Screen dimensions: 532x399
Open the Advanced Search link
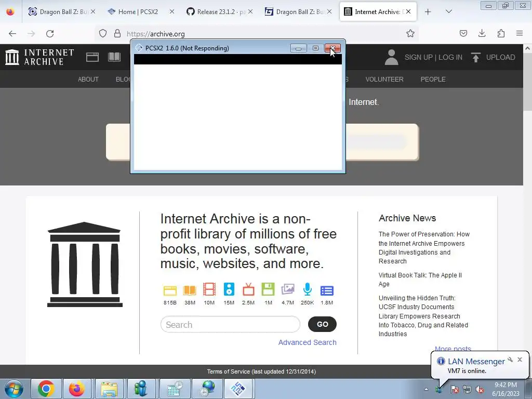308,342
